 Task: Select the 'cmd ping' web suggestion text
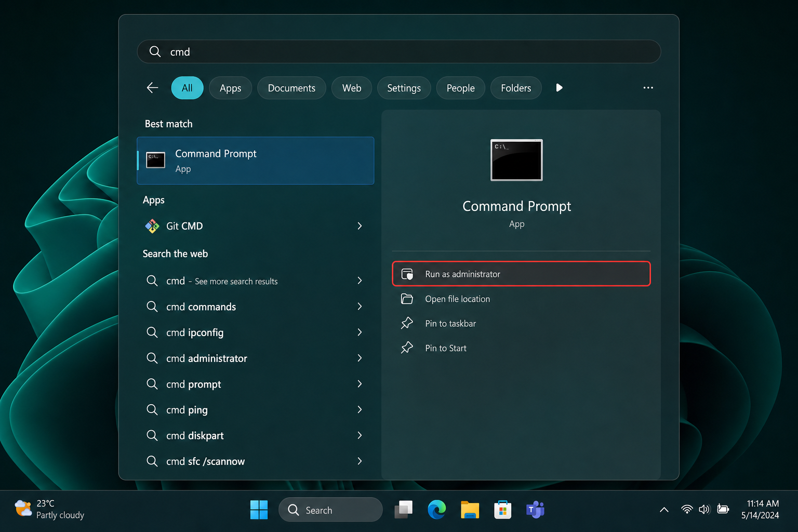pyautogui.click(x=187, y=410)
